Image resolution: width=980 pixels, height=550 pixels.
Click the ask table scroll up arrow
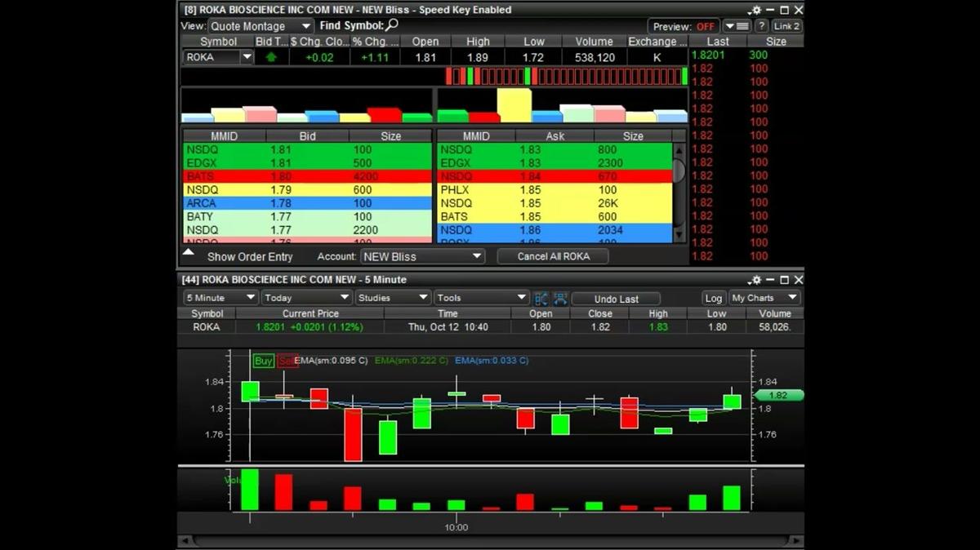pyautogui.click(x=679, y=150)
